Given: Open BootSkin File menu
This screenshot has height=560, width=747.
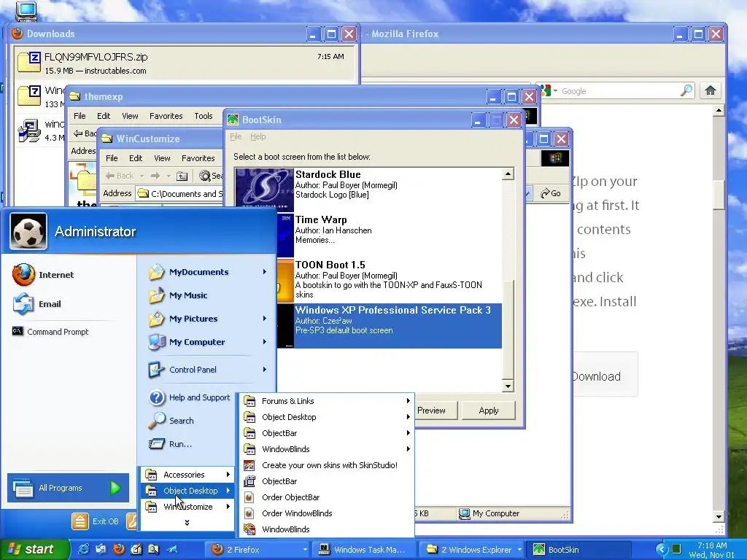Looking at the screenshot, I should (x=236, y=136).
